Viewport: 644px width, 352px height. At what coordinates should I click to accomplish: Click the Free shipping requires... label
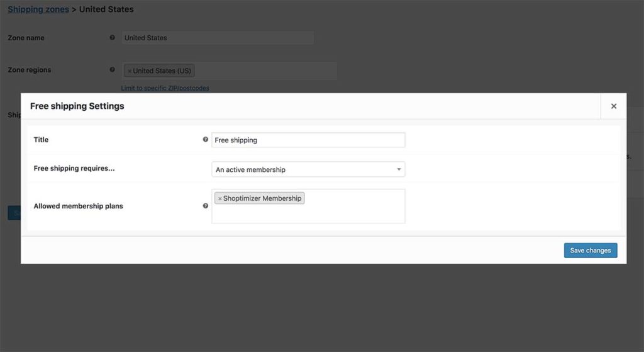74,168
